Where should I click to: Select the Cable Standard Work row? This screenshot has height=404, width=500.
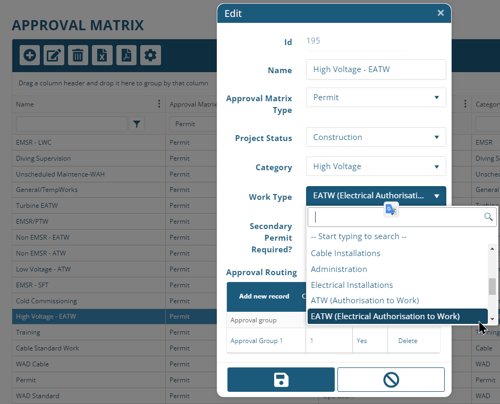coord(114,348)
